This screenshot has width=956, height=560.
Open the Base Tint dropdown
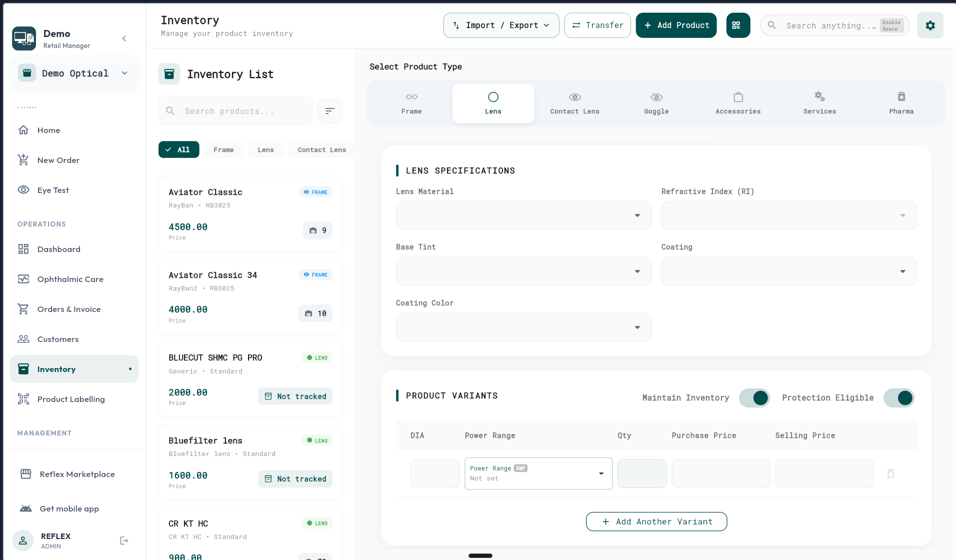tap(523, 271)
